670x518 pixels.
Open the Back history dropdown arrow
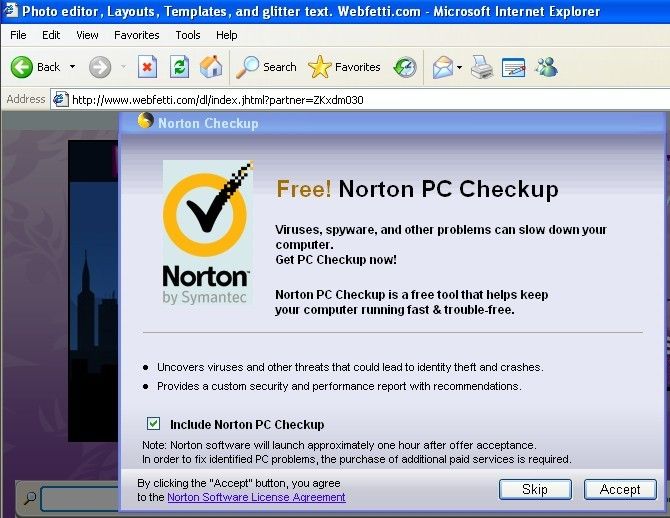pos(72,67)
